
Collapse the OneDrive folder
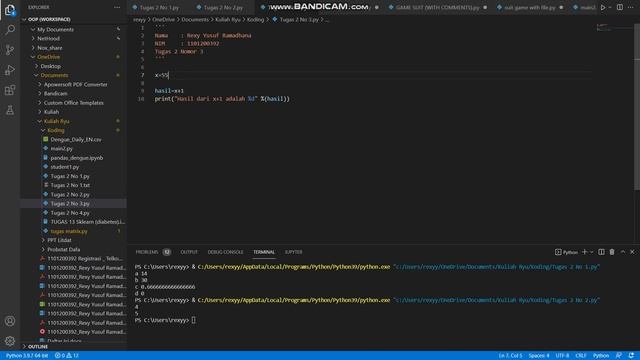click(73, 57)
